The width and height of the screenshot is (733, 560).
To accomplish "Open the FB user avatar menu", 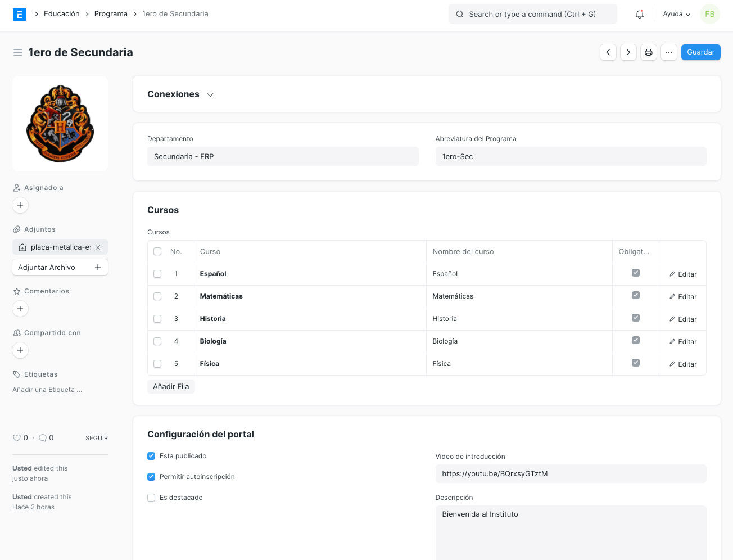I will point(710,14).
